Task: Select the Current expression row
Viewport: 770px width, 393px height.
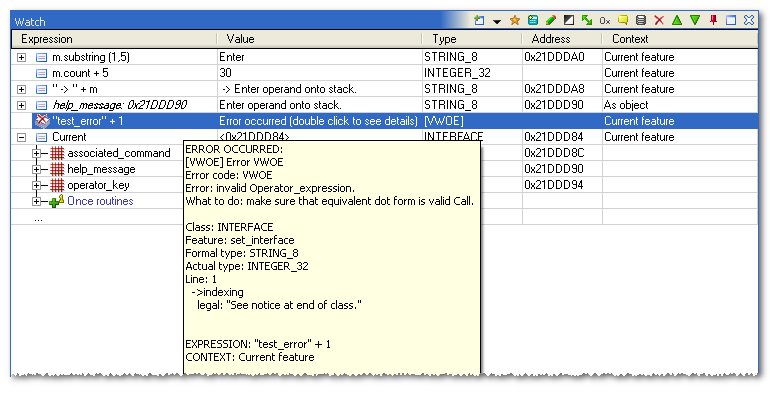Action: point(69,137)
